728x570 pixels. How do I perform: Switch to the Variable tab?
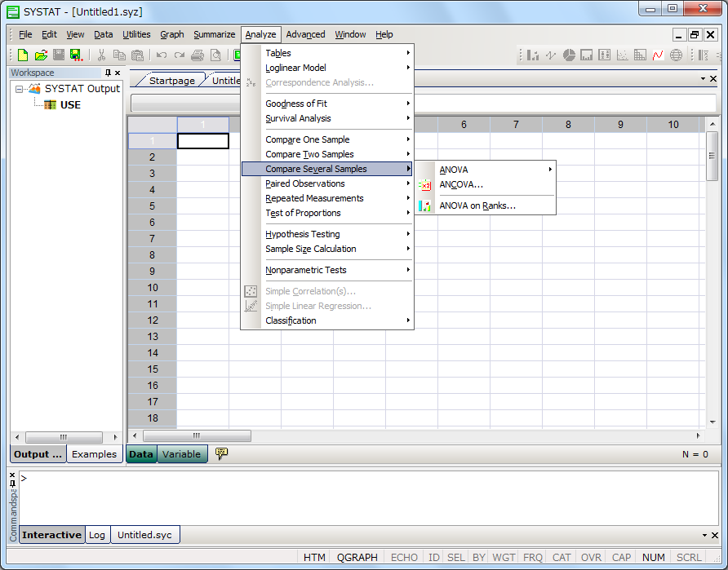point(181,454)
